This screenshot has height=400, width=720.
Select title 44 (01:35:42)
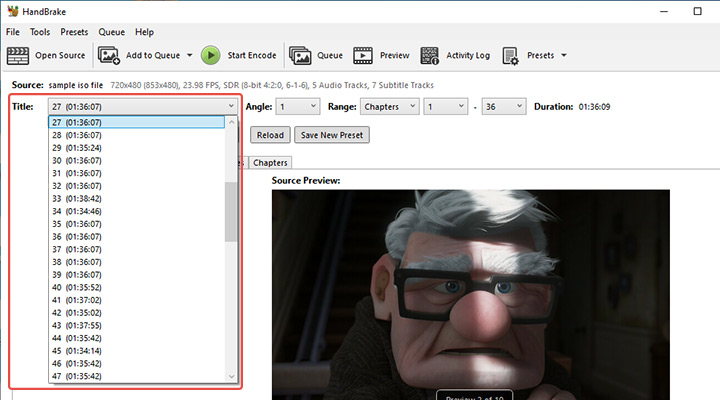pos(136,338)
